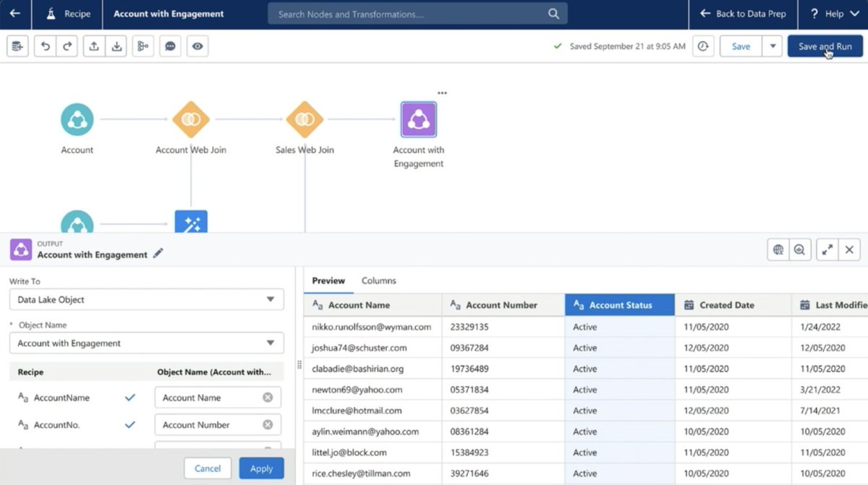This screenshot has width=868, height=485.
Task: Clear the Account Name field mapping
Action: pos(268,398)
